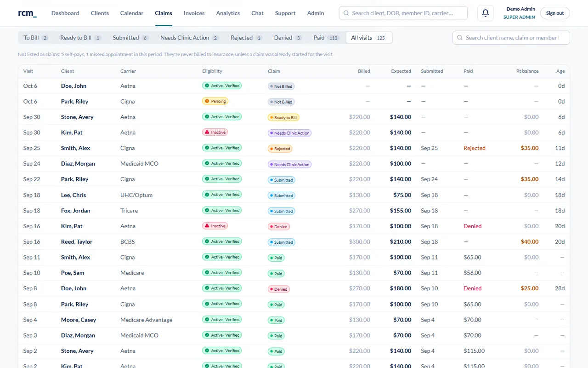Screen dimensions: 588x368
Task: View the Analytics page
Action: pyautogui.click(x=228, y=13)
